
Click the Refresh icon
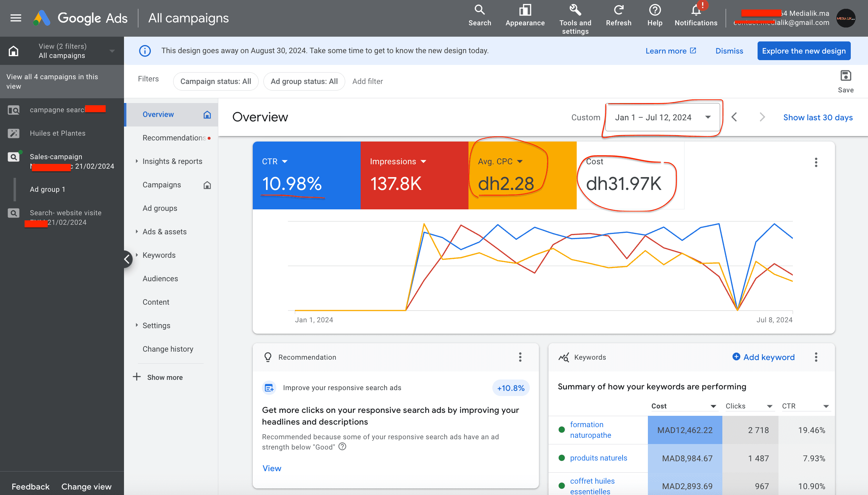[x=619, y=10]
